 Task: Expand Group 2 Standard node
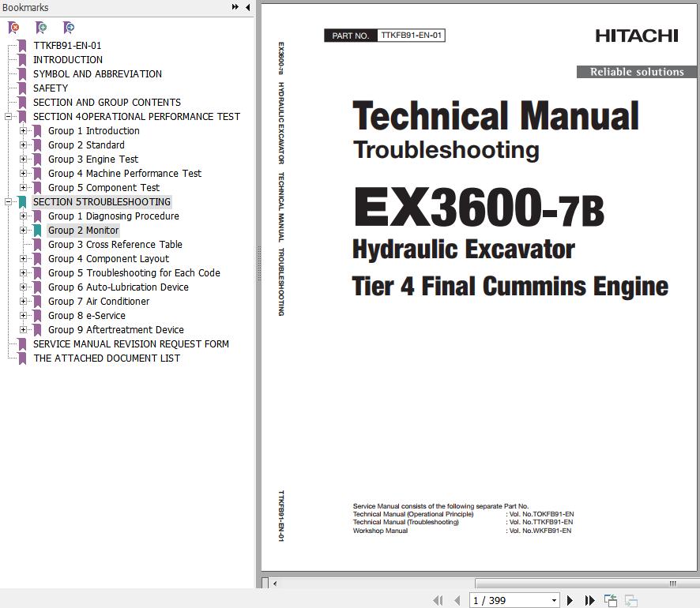[x=23, y=145]
